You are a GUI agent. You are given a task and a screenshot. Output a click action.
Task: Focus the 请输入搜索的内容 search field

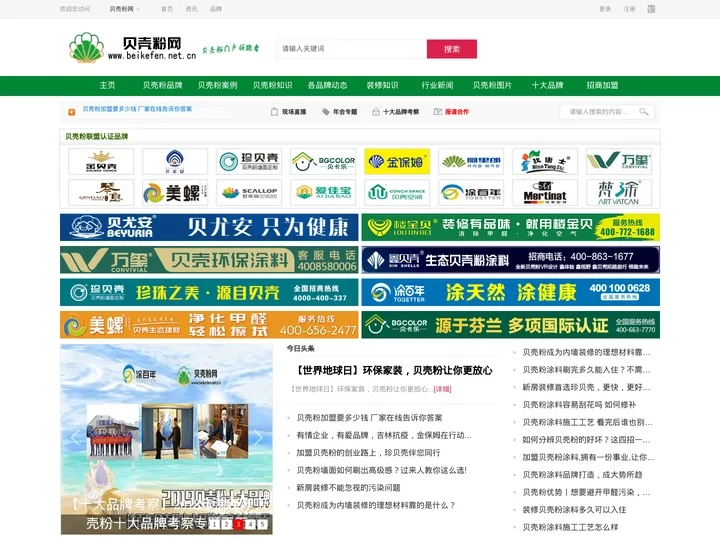tap(599, 112)
